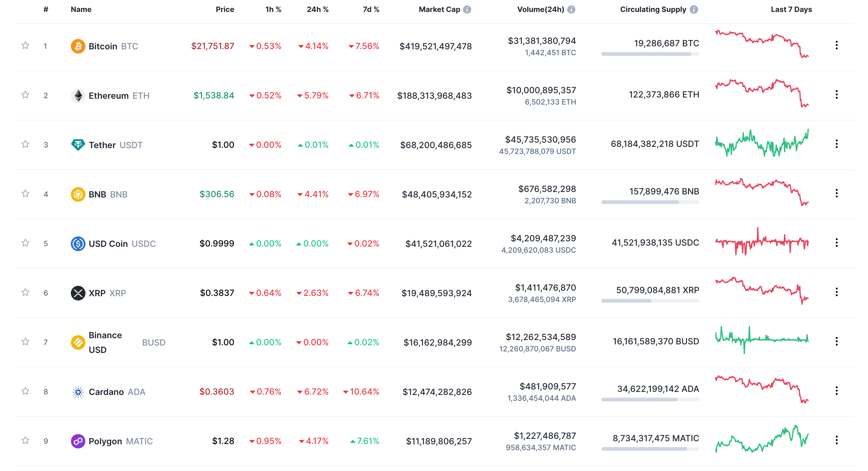Star XRP for the watchlist

tap(25, 292)
